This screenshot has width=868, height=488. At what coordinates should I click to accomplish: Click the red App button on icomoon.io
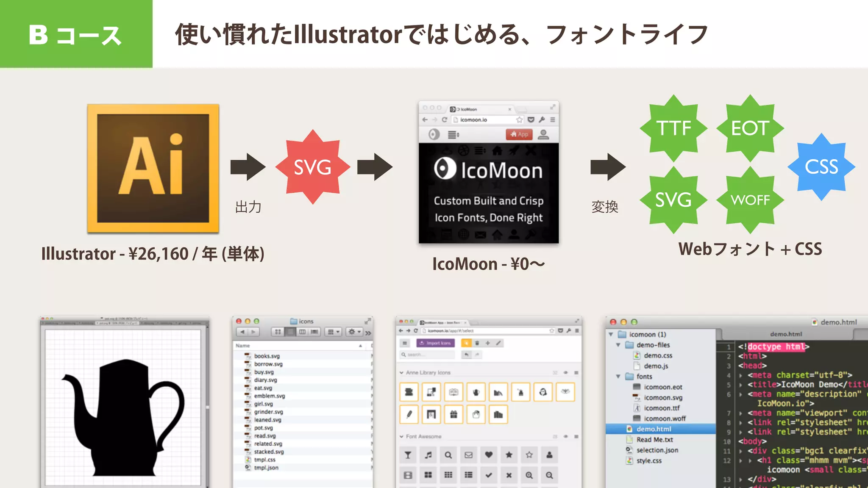pos(519,135)
